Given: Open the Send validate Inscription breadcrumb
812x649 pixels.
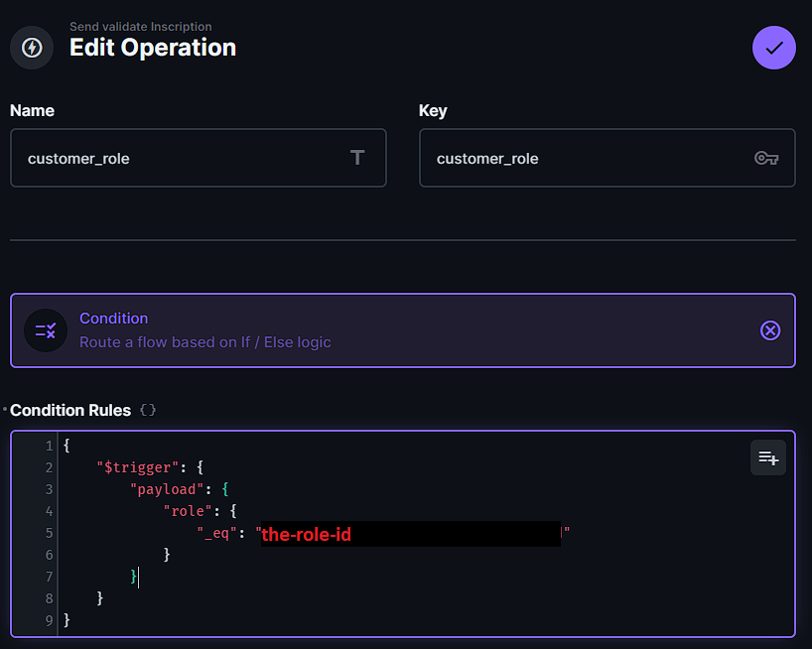Looking at the screenshot, I should (x=140, y=27).
